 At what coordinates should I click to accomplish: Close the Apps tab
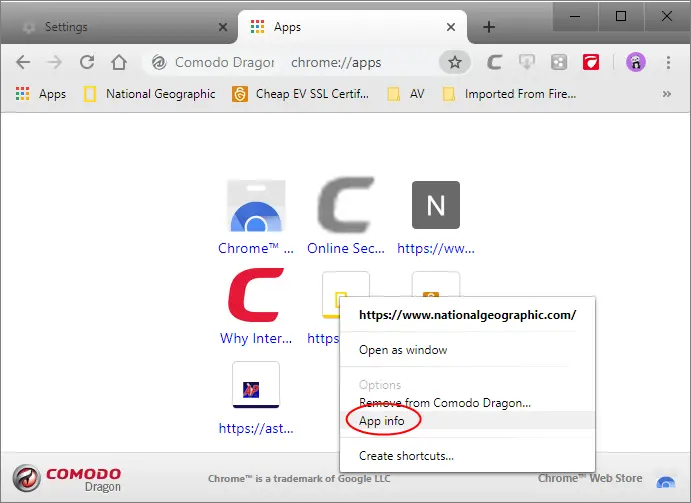tap(451, 27)
